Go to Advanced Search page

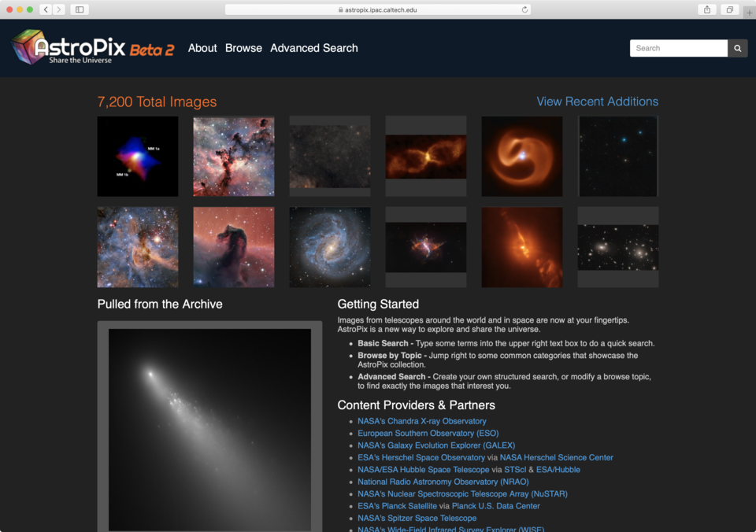pyautogui.click(x=313, y=48)
